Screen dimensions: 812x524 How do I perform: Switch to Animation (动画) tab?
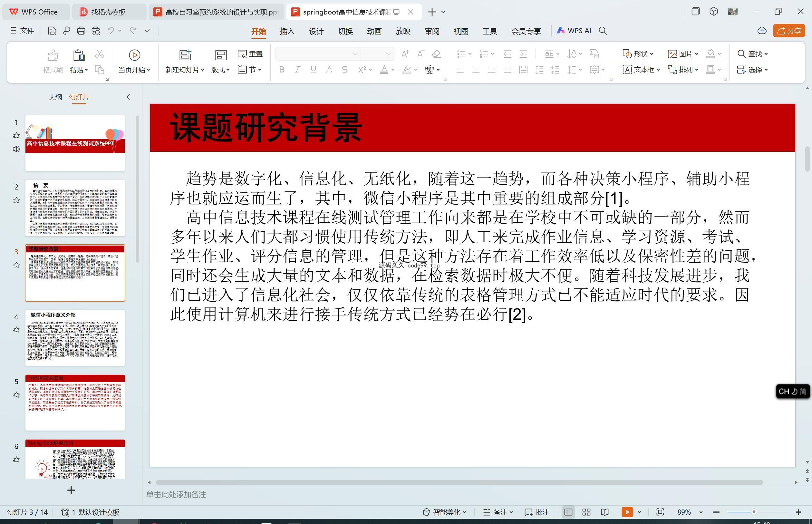374,31
